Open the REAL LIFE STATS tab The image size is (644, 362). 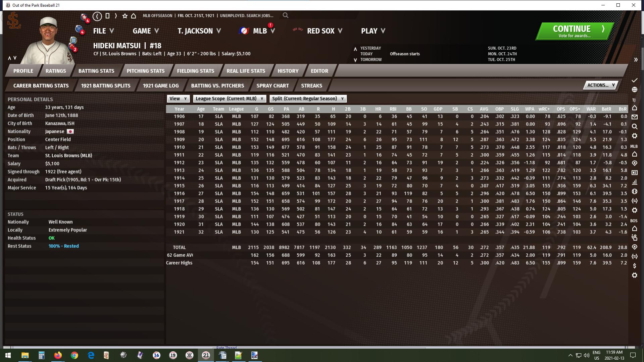[x=246, y=71]
